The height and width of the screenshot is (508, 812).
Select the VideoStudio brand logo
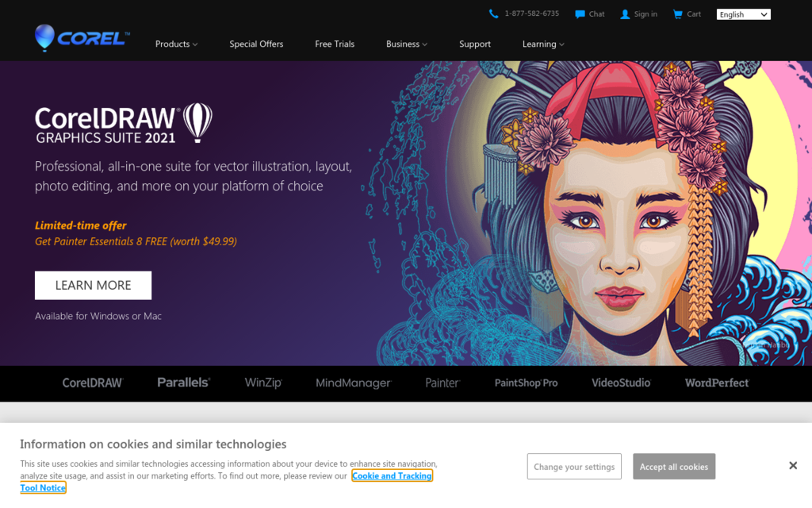621,383
